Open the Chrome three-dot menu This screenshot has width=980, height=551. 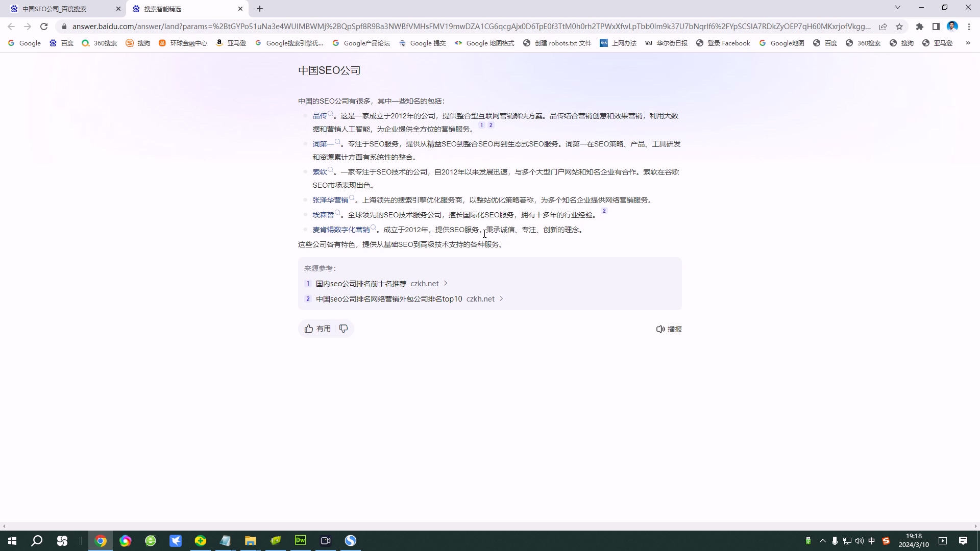(969, 27)
